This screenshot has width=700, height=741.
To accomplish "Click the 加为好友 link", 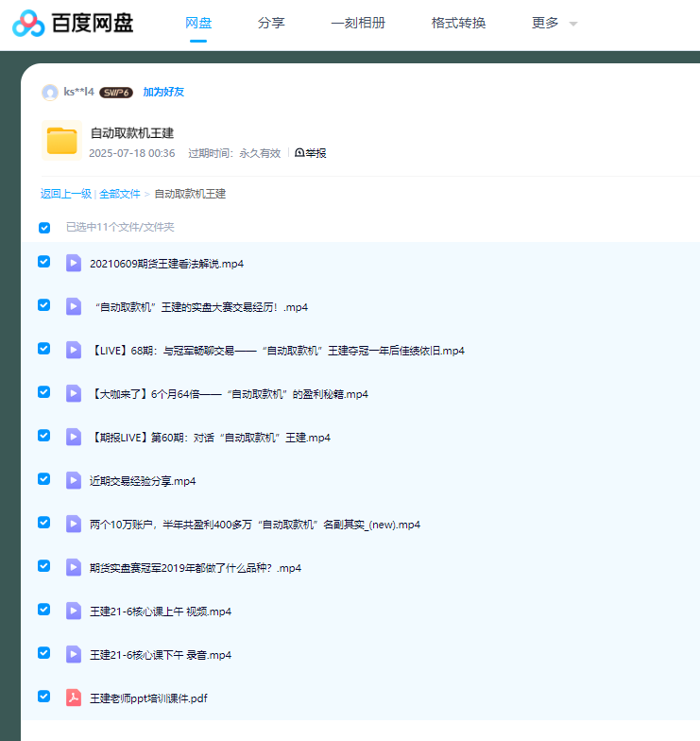I will point(163,92).
